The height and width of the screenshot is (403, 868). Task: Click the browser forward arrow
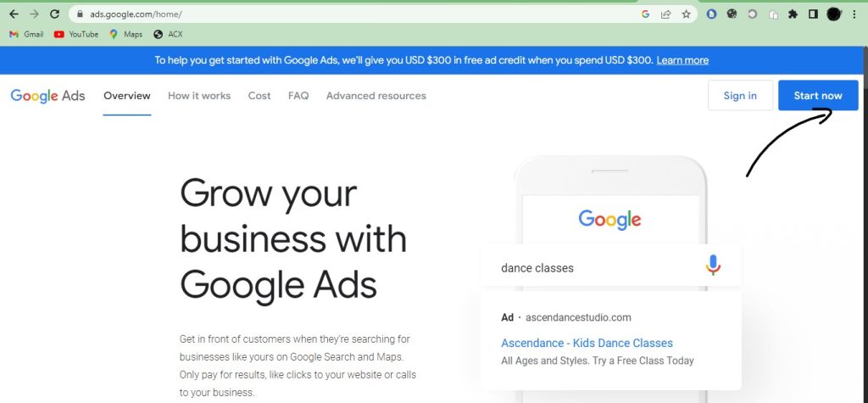pos(34,14)
